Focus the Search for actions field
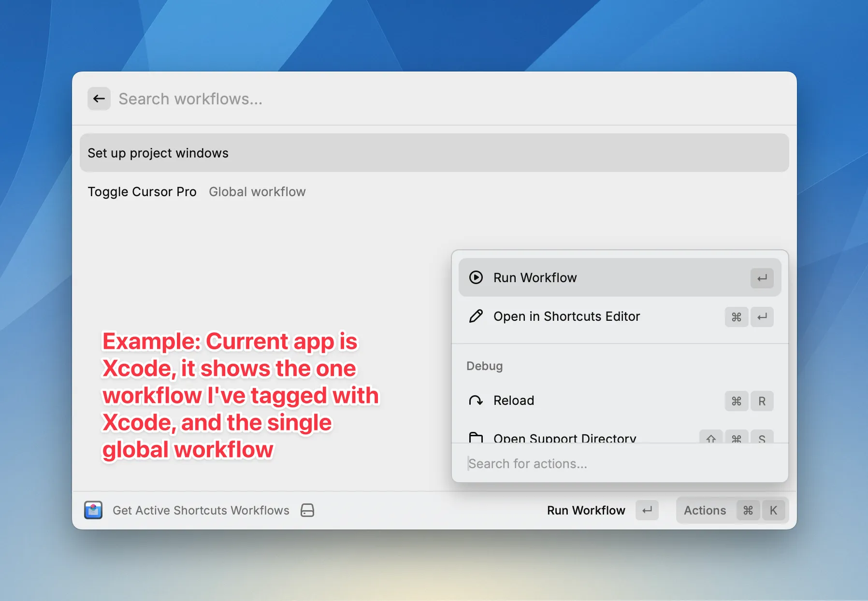 [x=620, y=463]
